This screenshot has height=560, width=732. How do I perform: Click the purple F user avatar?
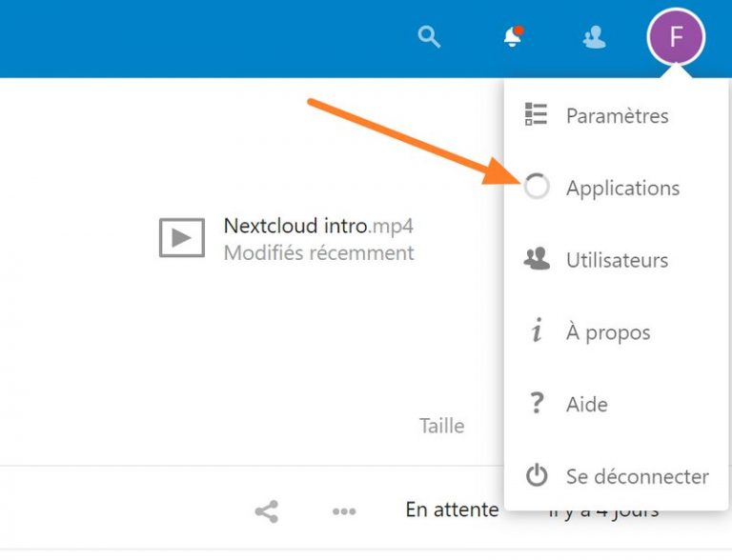point(676,37)
